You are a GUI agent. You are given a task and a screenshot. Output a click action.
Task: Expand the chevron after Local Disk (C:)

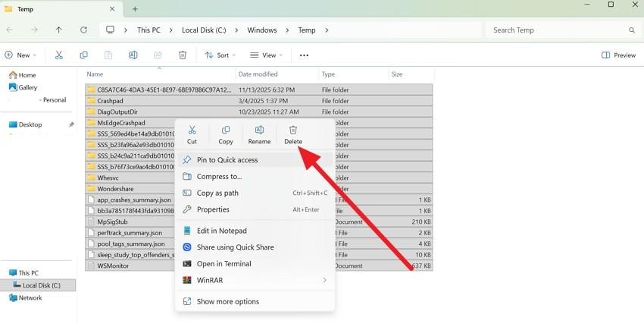click(x=236, y=30)
